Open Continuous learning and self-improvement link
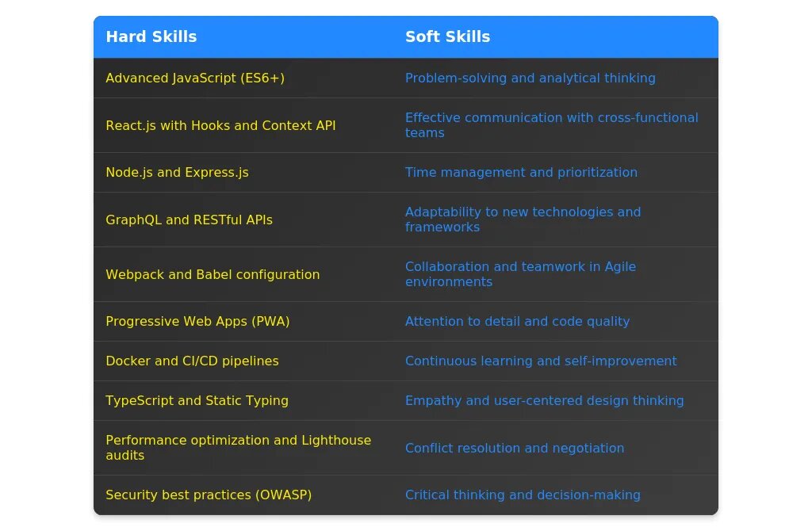The height and width of the screenshot is (531, 812). coord(541,361)
